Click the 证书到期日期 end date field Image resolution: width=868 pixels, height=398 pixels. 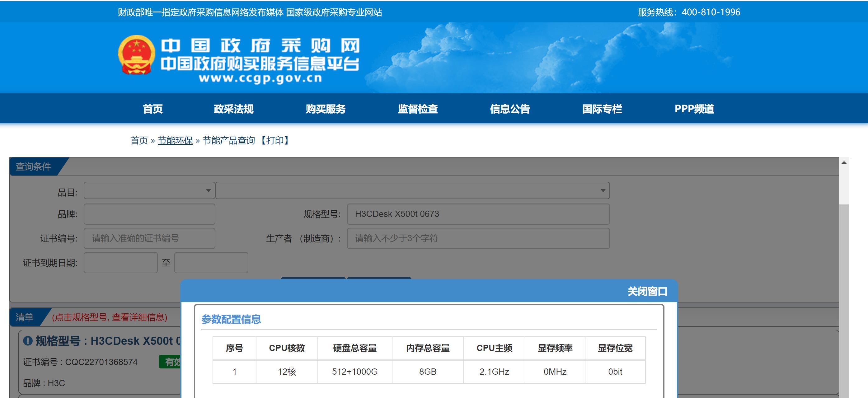(x=211, y=263)
